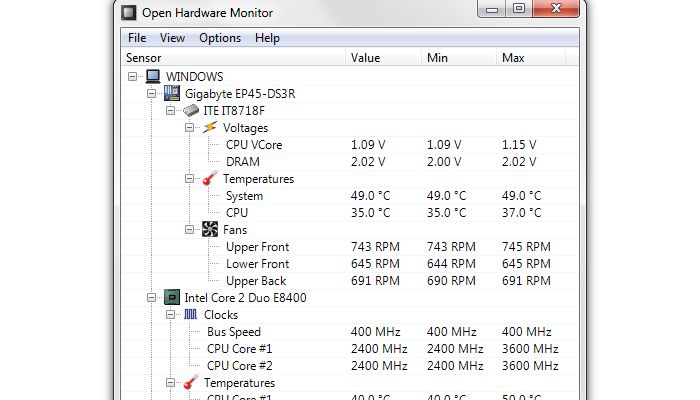This screenshot has width=700, height=400.
Task: Select the Gigabyte EP45-DS3R label
Action: [x=240, y=94]
